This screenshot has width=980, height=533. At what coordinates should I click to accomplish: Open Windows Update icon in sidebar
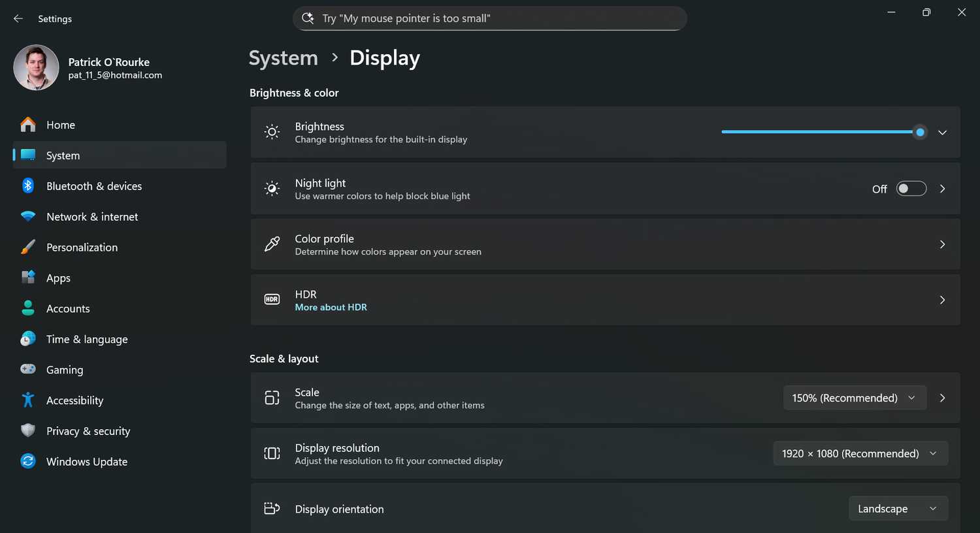(28, 461)
